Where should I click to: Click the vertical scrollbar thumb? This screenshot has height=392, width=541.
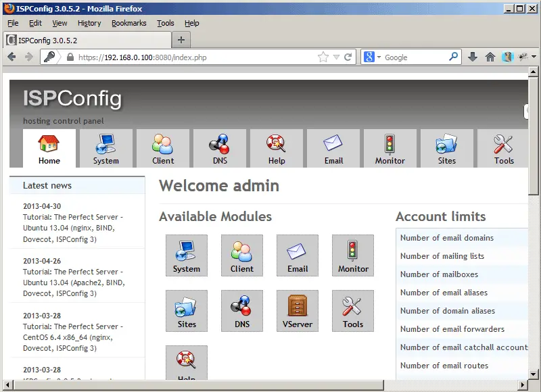pyautogui.click(x=534, y=136)
